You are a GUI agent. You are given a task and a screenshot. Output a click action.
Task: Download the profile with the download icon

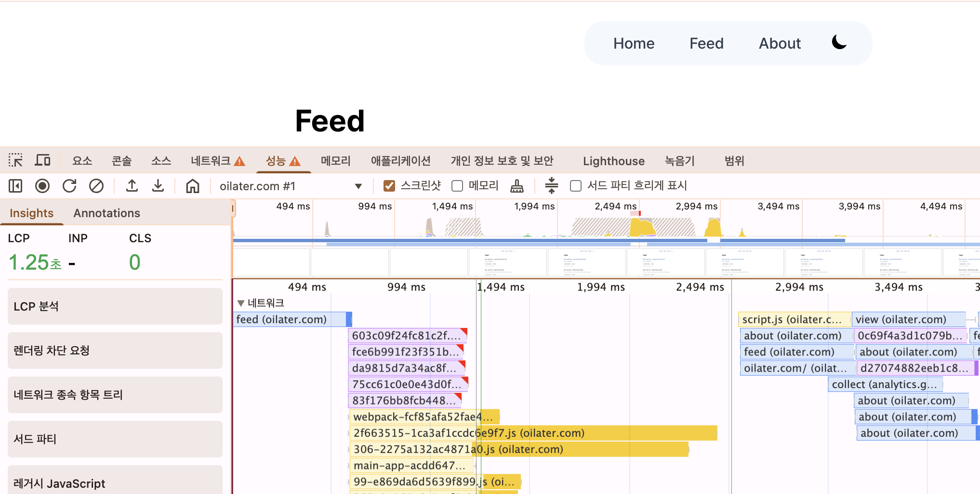[158, 186]
